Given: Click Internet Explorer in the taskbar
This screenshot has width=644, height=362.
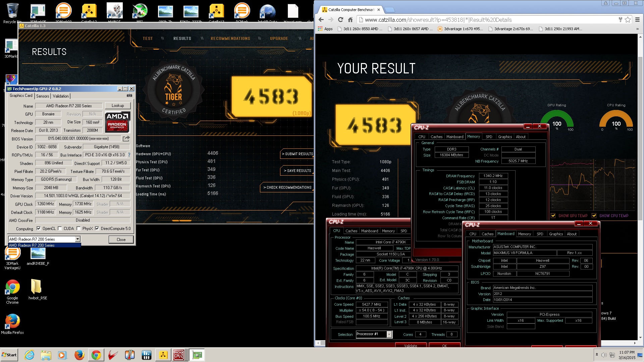Looking at the screenshot, I should (30, 355).
